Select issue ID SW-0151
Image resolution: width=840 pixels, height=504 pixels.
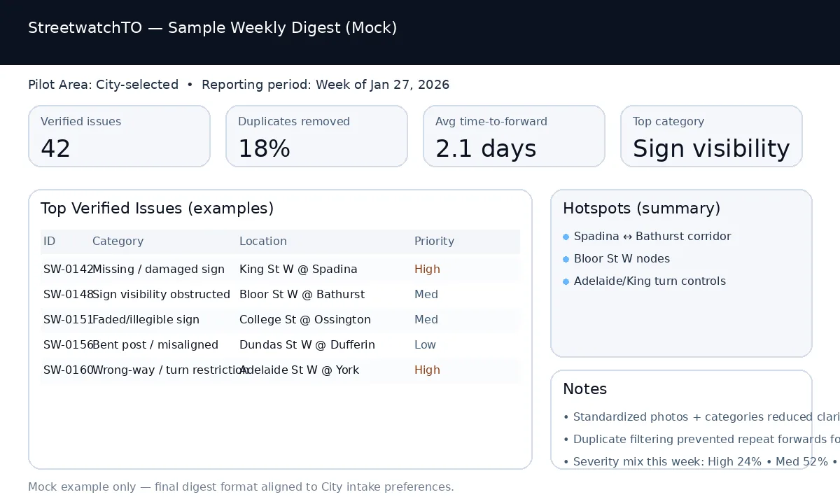click(x=68, y=319)
